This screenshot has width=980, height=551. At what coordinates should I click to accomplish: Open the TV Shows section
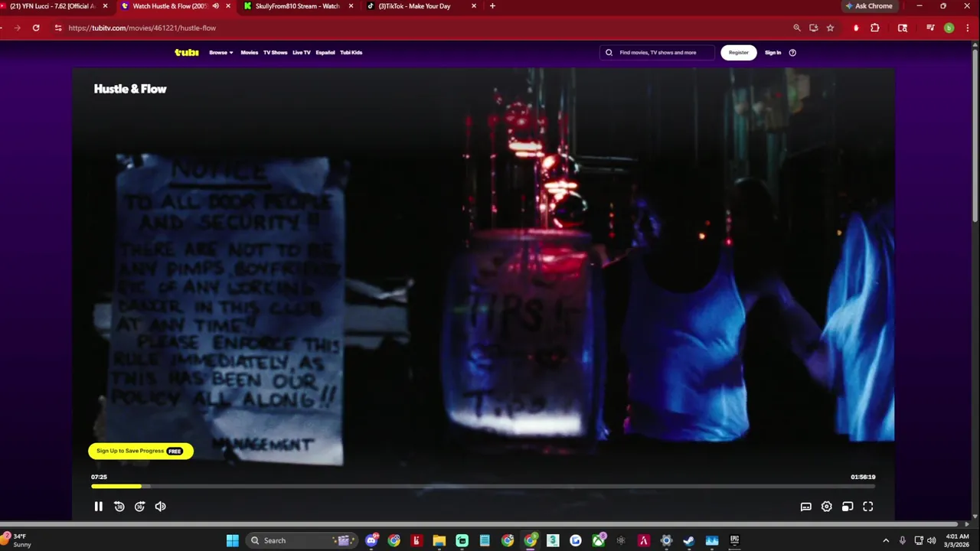point(275,53)
